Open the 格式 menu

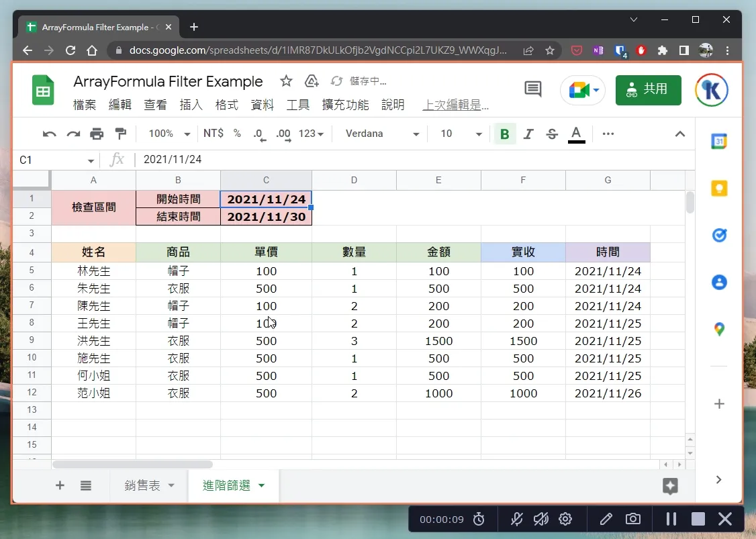227,105
